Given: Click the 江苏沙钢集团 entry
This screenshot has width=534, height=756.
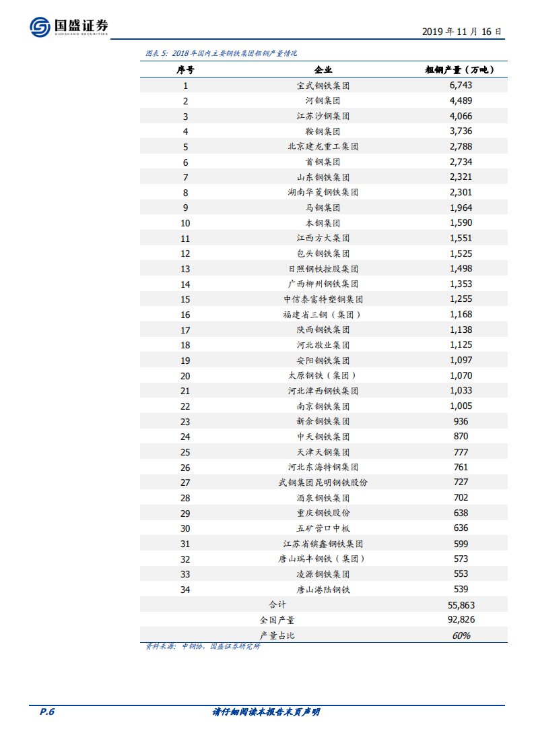Looking at the screenshot, I should [x=323, y=116].
